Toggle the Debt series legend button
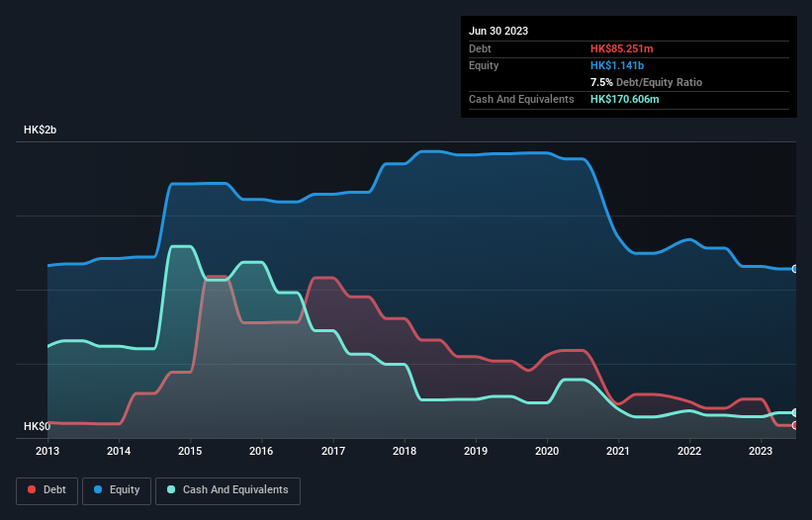The height and width of the screenshot is (520, 812). coord(47,490)
